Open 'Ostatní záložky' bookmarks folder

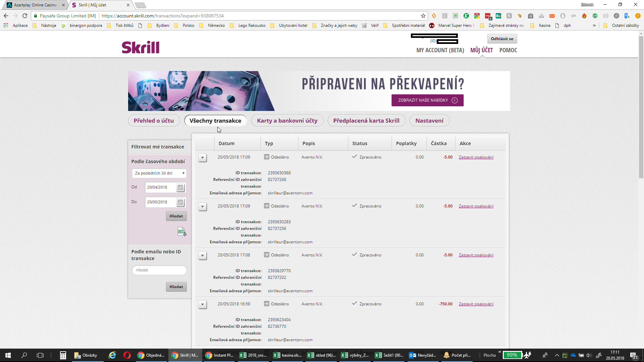(x=621, y=25)
